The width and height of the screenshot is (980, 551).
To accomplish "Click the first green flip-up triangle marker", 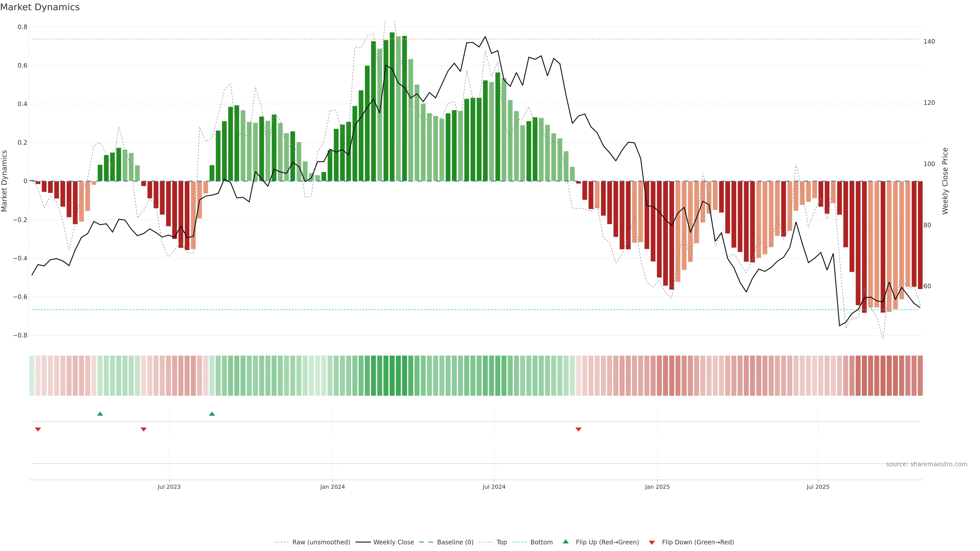I will click(100, 414).
